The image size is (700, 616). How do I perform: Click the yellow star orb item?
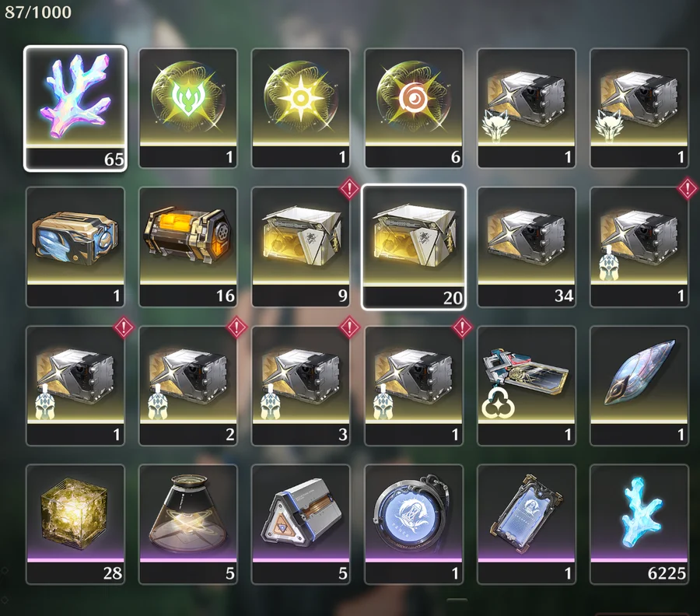(x=301, y=108)
